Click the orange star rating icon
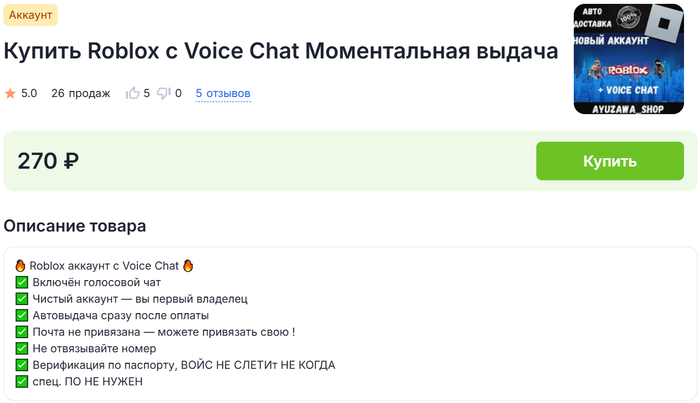 pyautogui.click(x=10, y=94)
